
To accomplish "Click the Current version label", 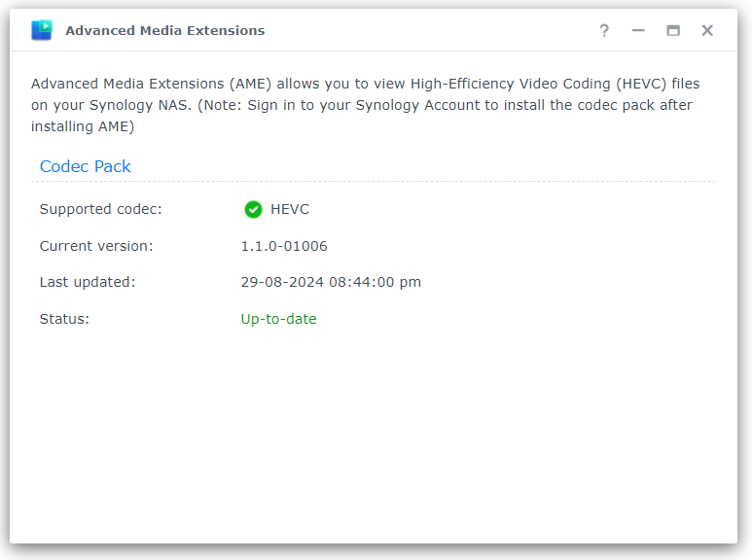I will pos(96,246).
